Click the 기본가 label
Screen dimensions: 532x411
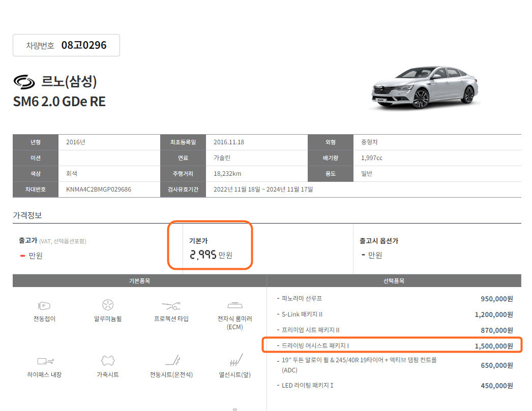point(198,241)
